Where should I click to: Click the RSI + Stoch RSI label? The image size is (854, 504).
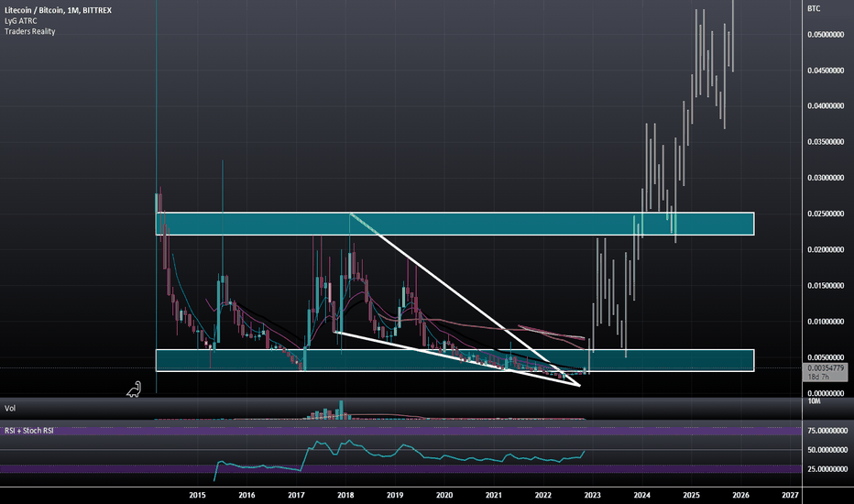click(x=29, y=431)
